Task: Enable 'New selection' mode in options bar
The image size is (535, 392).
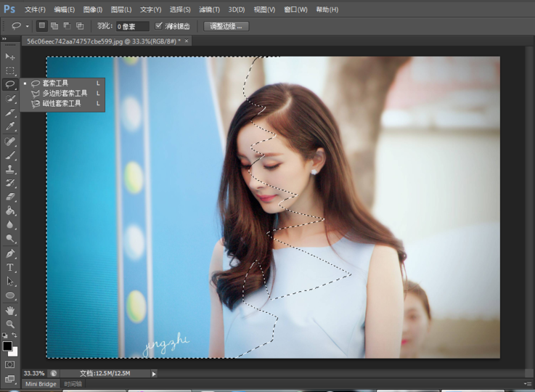Action: 42,25
